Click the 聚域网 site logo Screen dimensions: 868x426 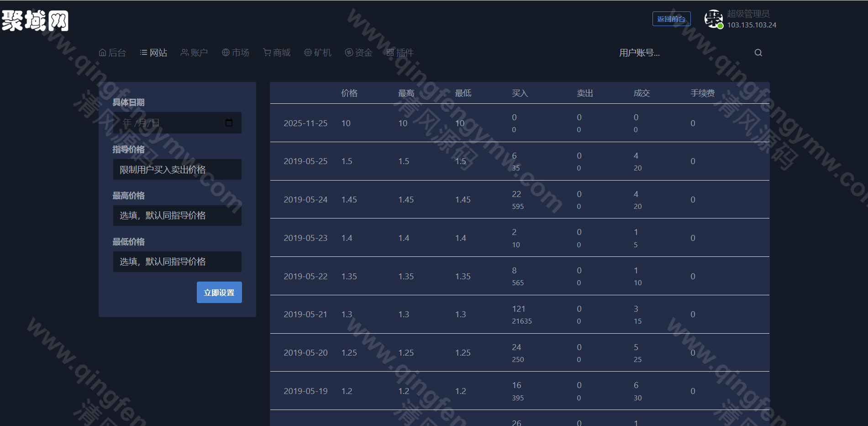37,21
